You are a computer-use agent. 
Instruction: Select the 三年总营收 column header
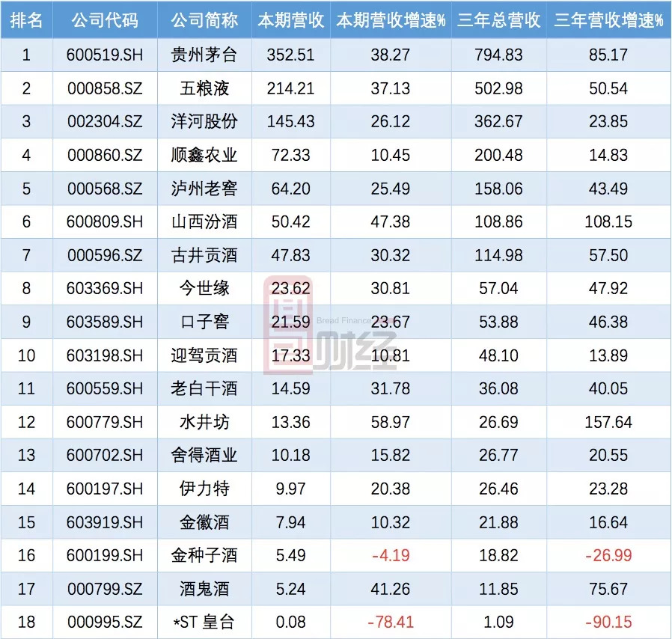coord(499,20)
